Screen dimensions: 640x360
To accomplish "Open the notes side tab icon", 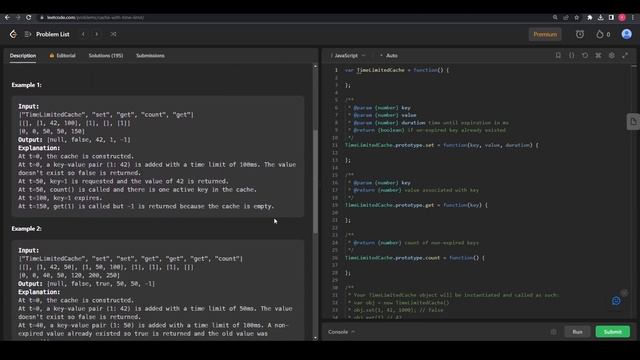I will click(633, 122).
